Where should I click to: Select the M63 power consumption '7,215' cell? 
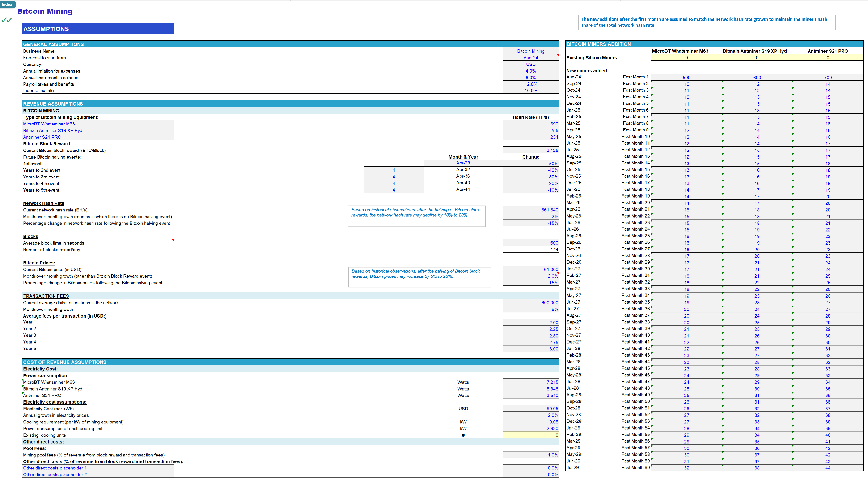(x=530, y=382)
